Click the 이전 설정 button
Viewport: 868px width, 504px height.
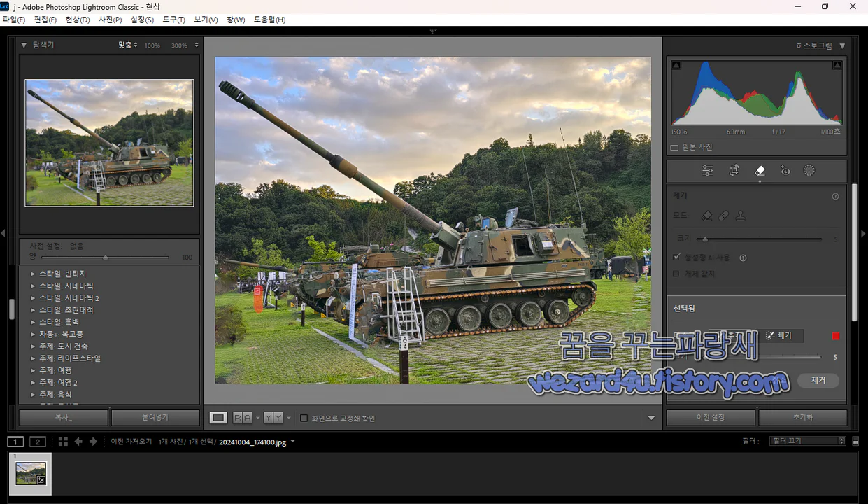pyautogui.click(x=711, y=417)
